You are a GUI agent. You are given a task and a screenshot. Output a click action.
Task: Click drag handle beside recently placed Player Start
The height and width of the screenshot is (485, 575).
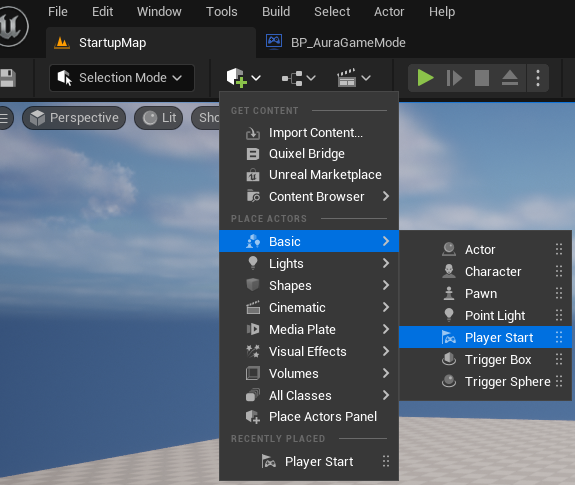386,461
